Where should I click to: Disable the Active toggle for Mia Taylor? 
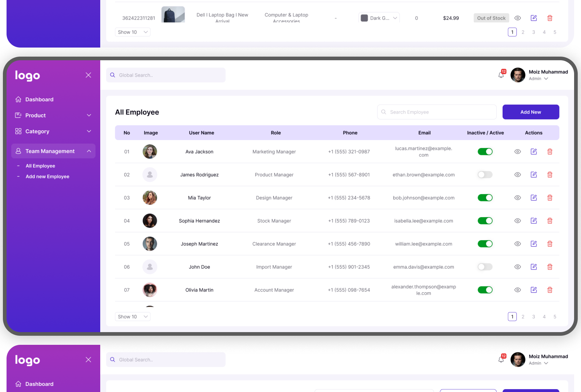(485, 197)
